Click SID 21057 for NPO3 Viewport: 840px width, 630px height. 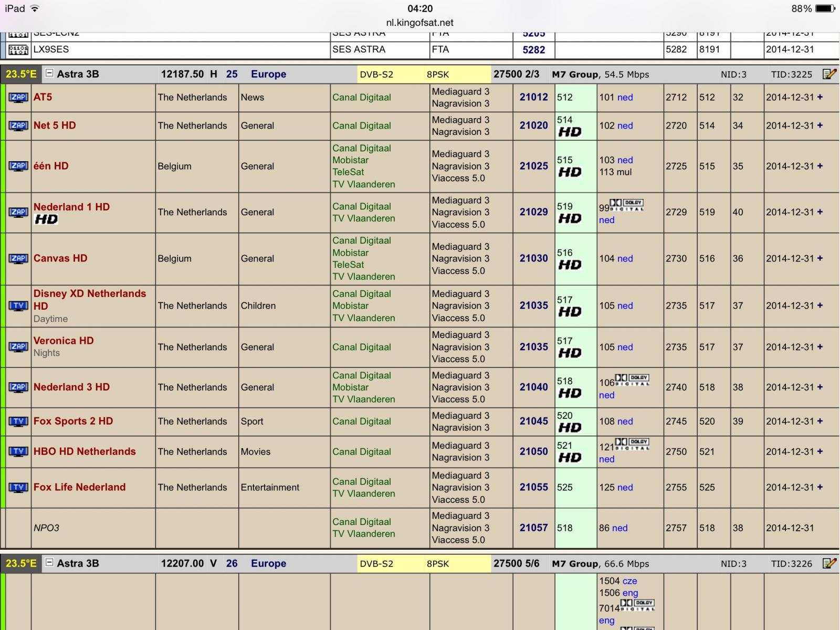(x=533, y=528)
